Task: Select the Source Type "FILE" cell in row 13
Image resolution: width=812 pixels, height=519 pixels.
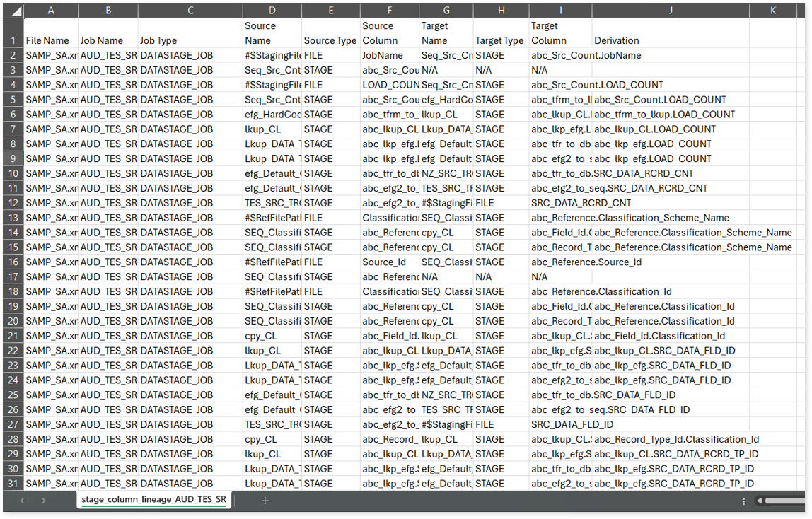Action: pyautogui.click(x=331, y=218)
